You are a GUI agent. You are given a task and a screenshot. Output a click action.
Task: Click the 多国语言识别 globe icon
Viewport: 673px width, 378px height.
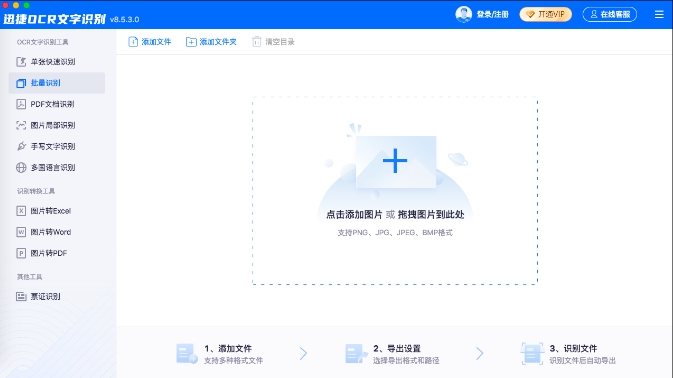tap(21, 167)
